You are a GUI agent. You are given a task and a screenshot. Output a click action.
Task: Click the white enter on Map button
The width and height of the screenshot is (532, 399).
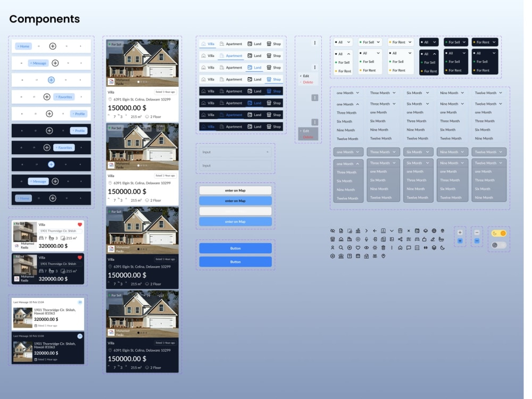pyautogui.click(x=235, y=190)
